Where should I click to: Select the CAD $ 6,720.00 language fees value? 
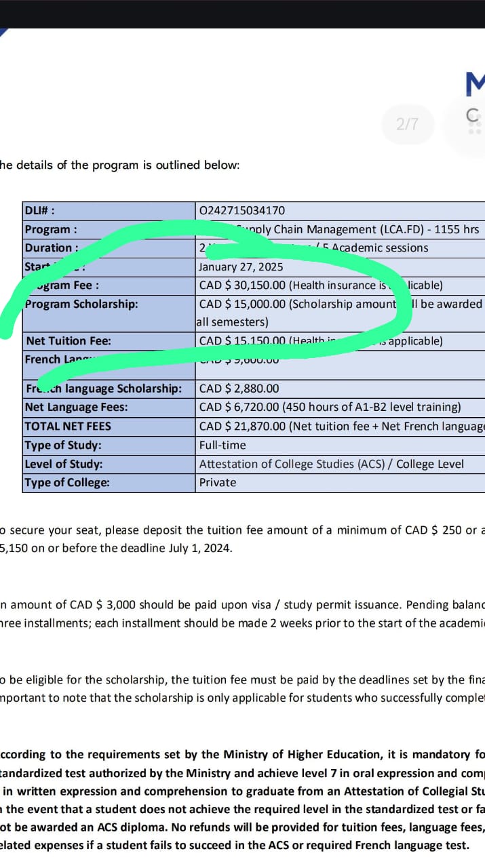click(239, 407)
